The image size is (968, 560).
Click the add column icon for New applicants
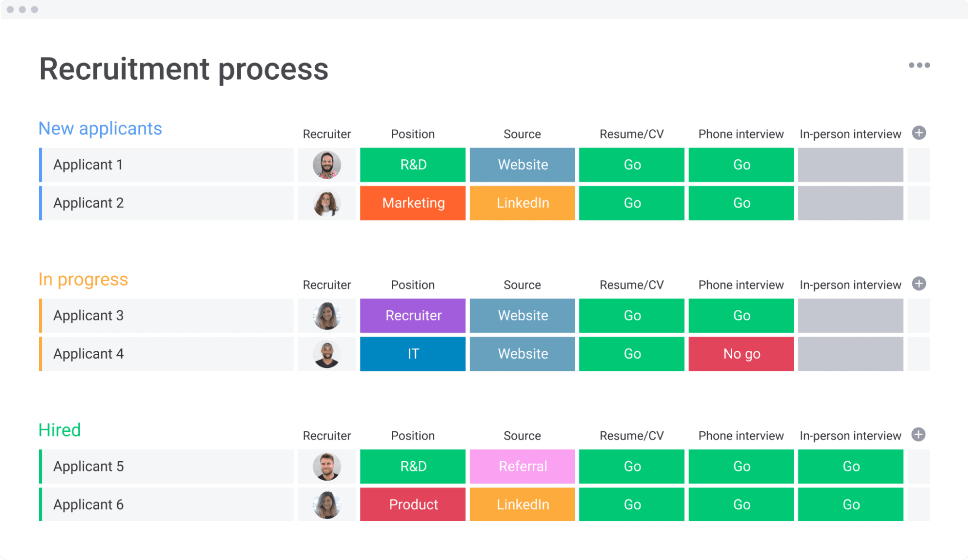click(919, 133)
